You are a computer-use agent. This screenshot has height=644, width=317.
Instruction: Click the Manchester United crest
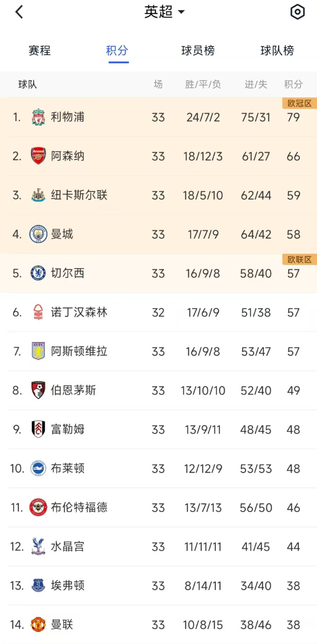pyautogui.click(x=38, y=625)
